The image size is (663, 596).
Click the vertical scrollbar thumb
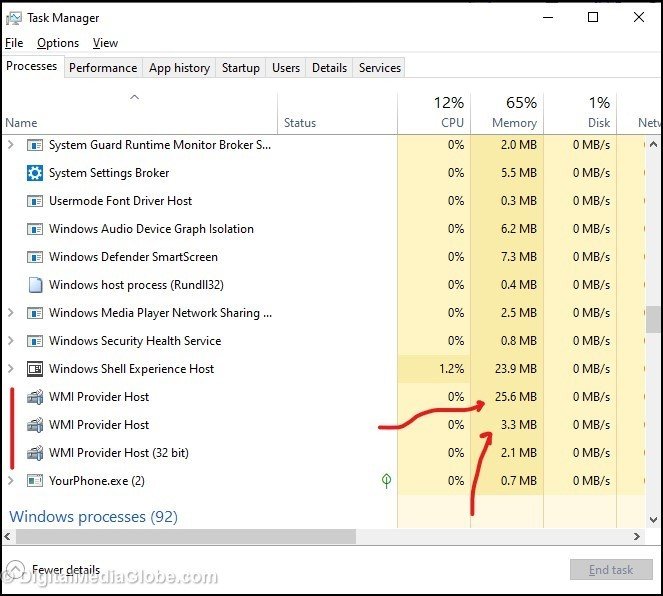tap(653, 320)
